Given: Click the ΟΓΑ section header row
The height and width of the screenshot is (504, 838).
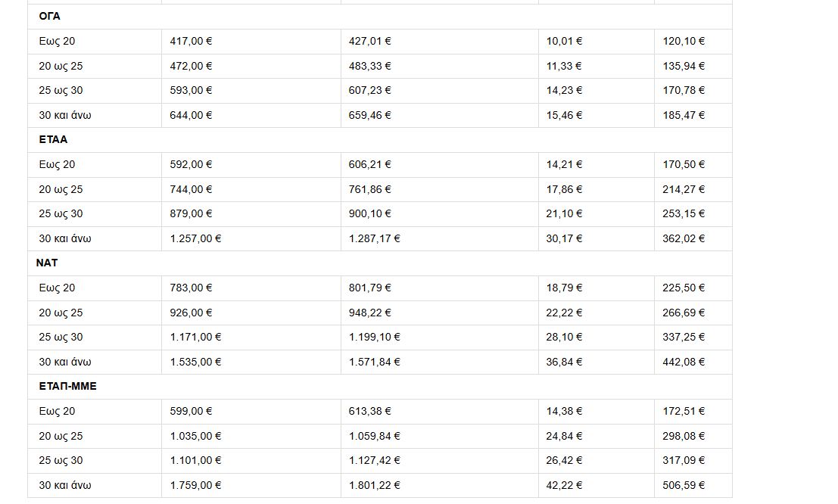Looking at the screenshot, I should (50, 17).
